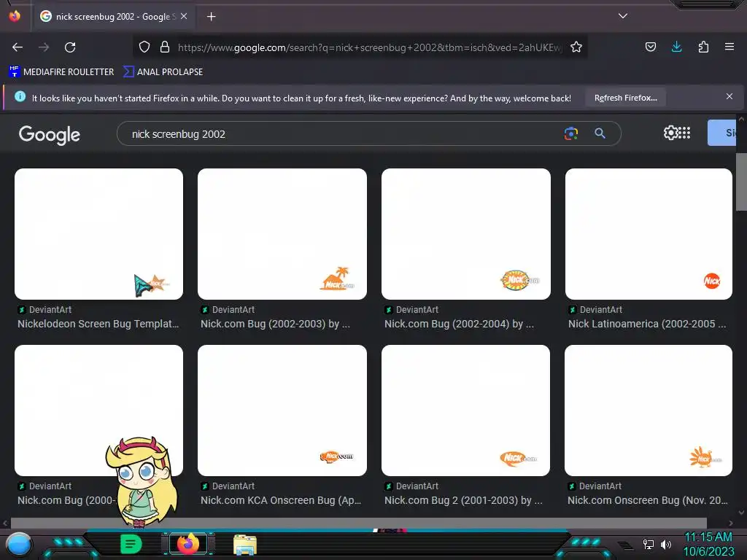Open the extensions puzzle icon
This screenshot has height=560, width=747.
click(703, 47)
